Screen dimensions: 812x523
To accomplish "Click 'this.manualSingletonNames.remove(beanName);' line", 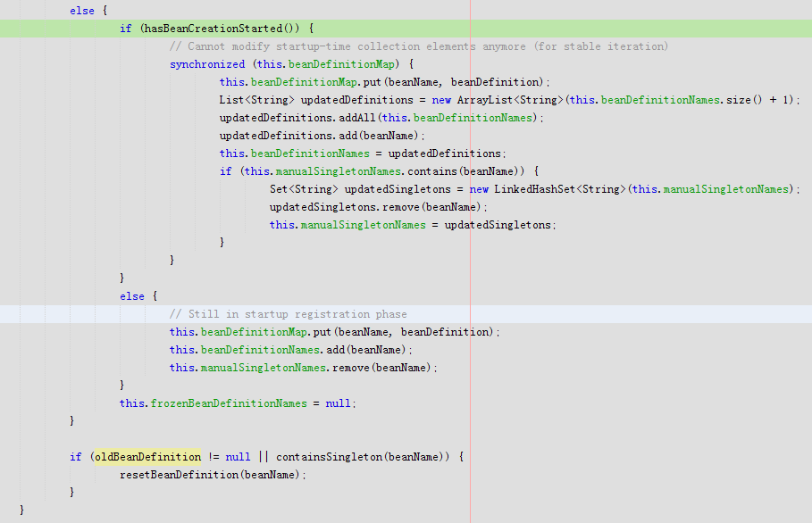I will (304, 368).
